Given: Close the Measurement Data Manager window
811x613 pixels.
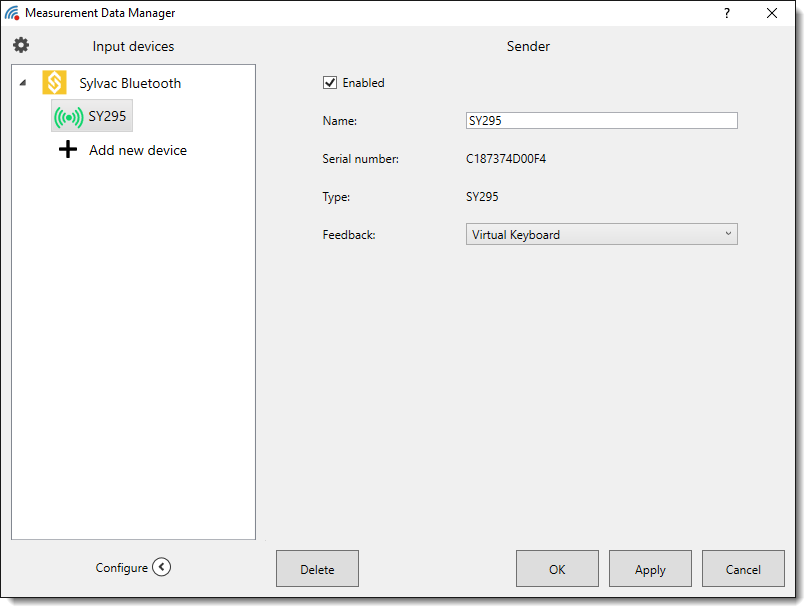Looking at the screenshot, I should click(x=772, y=13).
